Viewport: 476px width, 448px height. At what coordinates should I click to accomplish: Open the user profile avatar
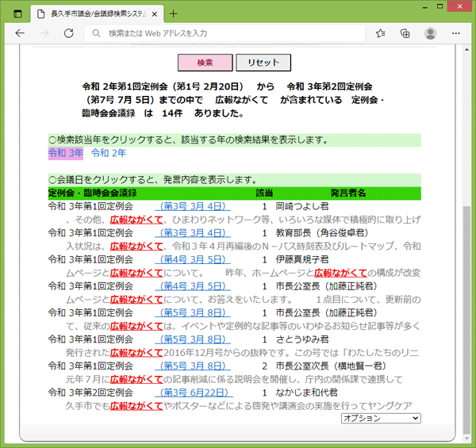click(x=430, y=33)
